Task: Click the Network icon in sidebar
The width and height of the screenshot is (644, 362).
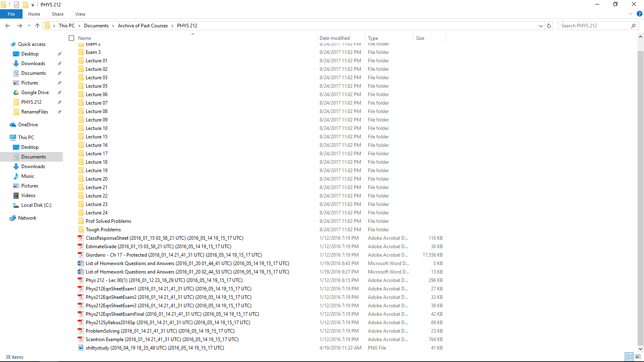Action: tap(13, 218)
